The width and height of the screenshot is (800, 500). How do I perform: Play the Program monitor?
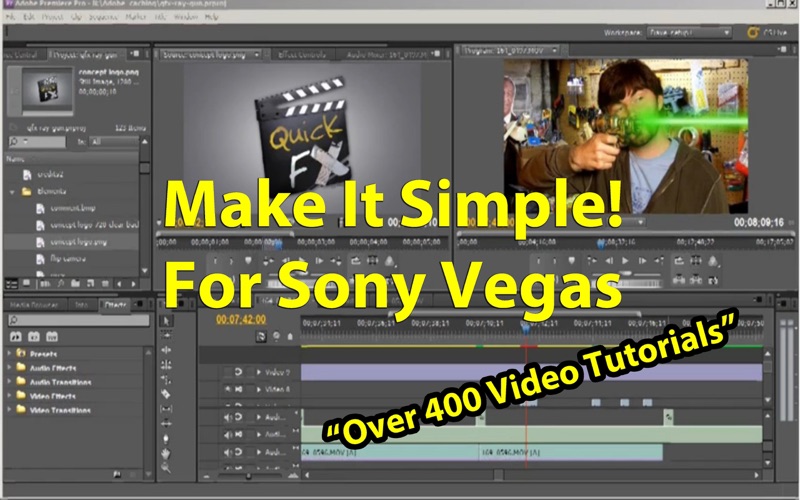[625, 261]
